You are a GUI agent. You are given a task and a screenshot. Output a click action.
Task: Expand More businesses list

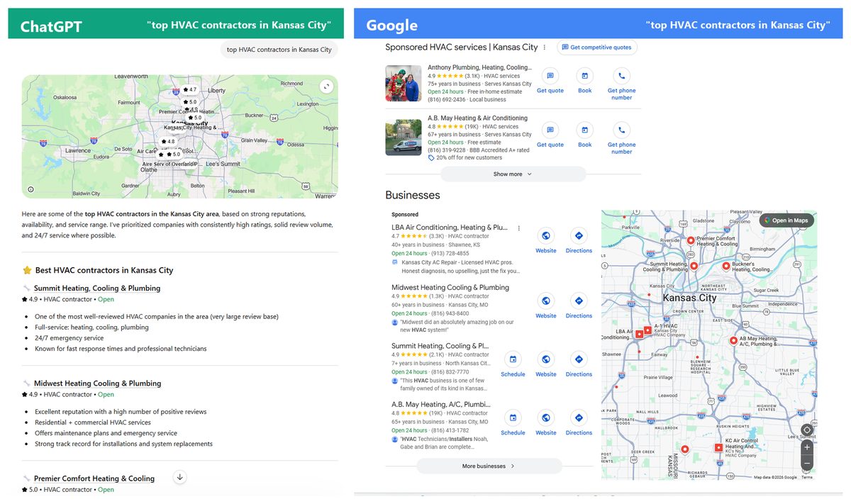point(489,466)
